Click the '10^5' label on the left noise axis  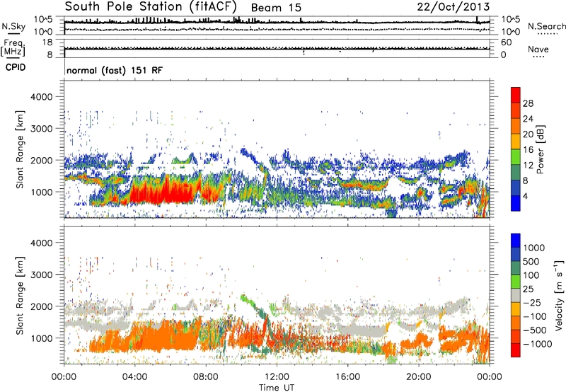[44, 19]
